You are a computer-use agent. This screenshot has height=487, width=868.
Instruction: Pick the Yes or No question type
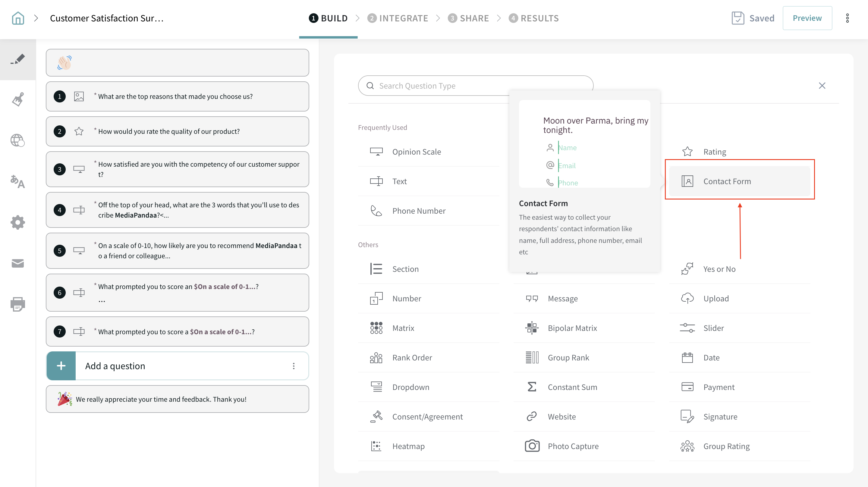pyautogui.click(x=719, y=269)
